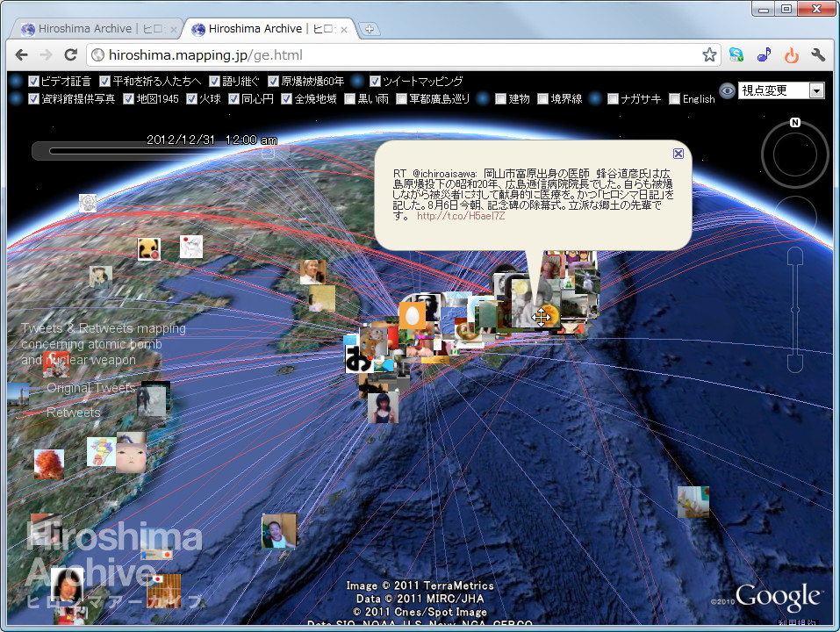Click the Google Earth zoom slider
The image size is (840, 632).
coord(795,310)
